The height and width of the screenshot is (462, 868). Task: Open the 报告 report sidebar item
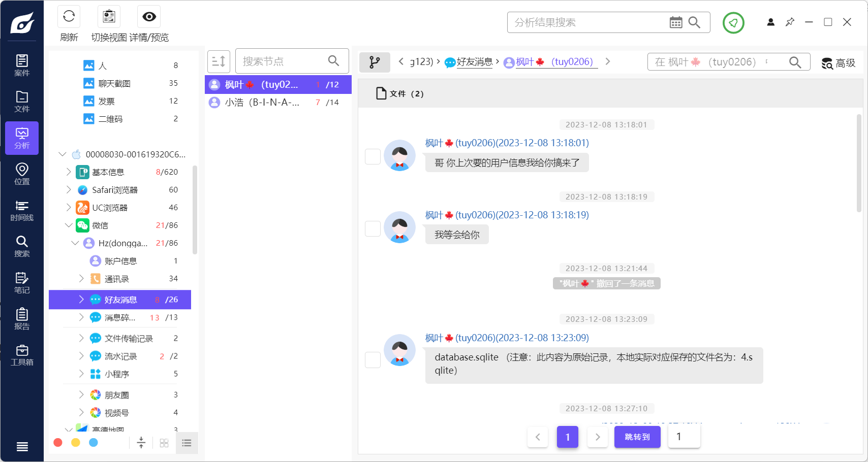22,319
